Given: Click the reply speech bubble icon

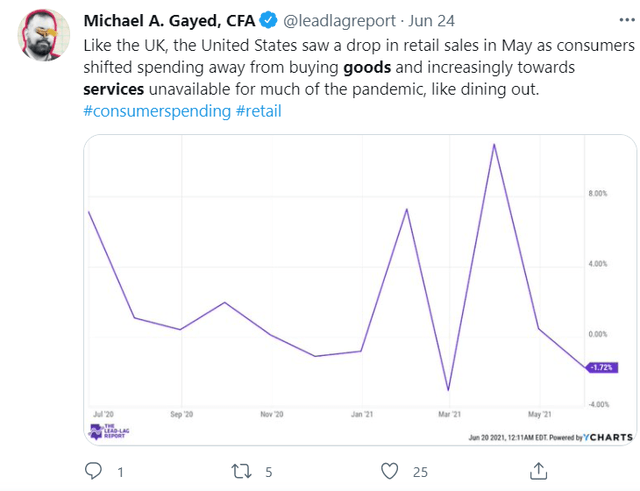Looking at the screenshot, I should point(93,471).
